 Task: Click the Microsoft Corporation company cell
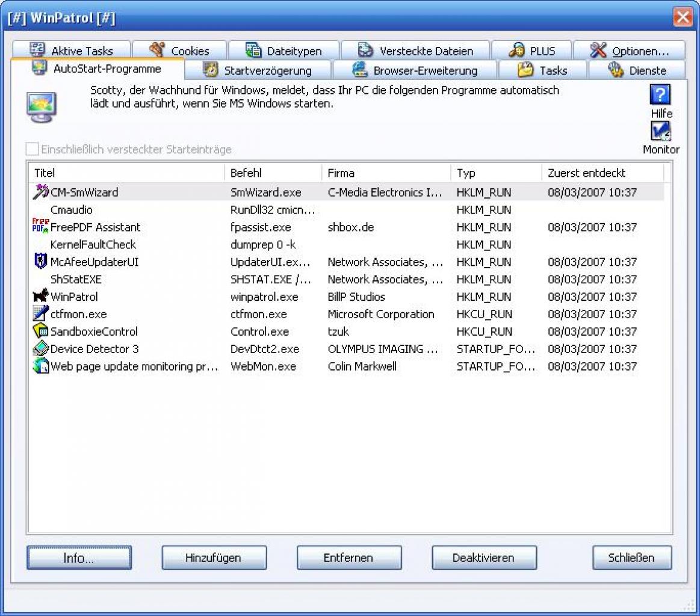(381, 314)
